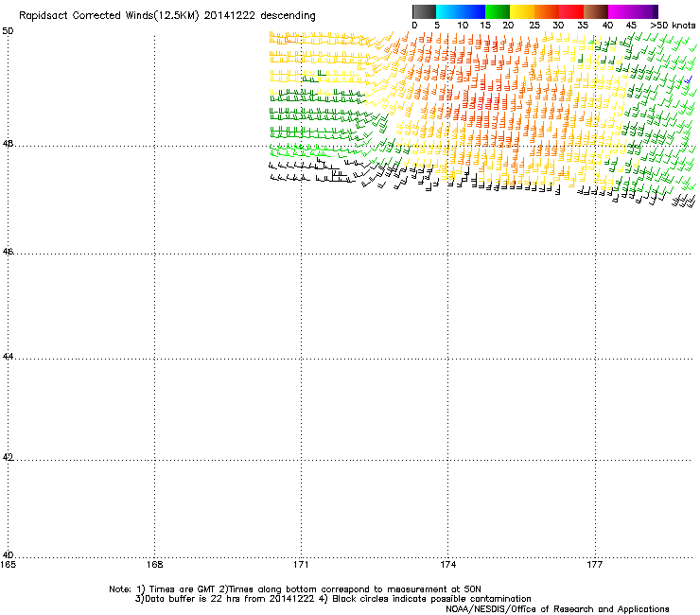Click the '40' label under the color bar
Screen dimensions: 700x615
pyautogui.click(x=607, y=26)
